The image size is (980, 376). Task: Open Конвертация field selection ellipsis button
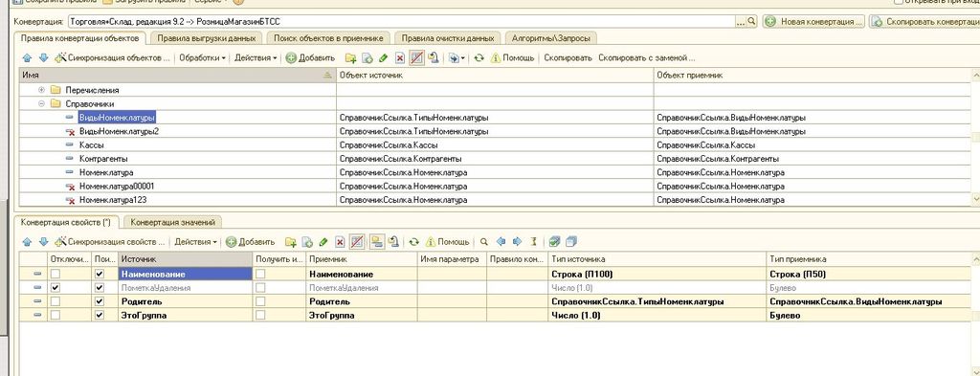pos(741,21)
